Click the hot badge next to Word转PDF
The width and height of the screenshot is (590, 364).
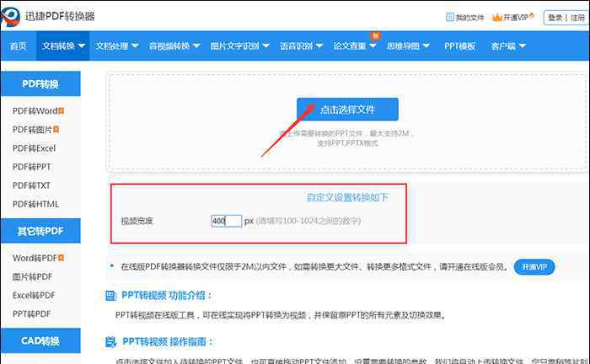(x=61, y=258)
